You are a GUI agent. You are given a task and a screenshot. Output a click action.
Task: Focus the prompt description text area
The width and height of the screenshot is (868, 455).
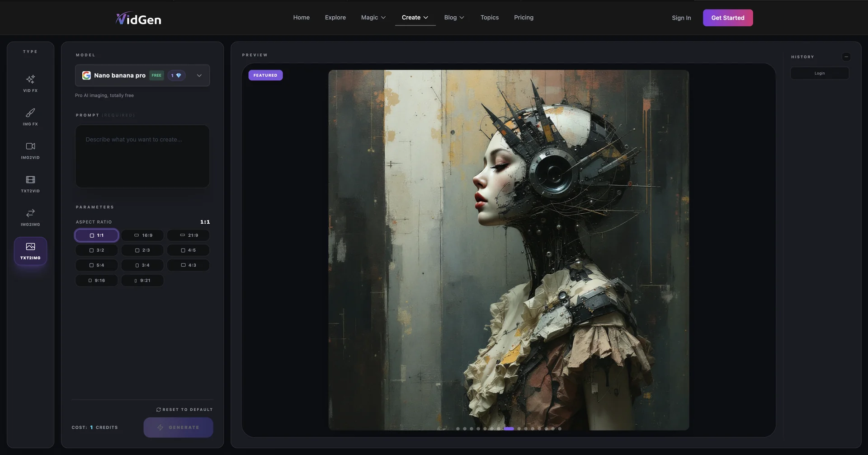[142, 156]
